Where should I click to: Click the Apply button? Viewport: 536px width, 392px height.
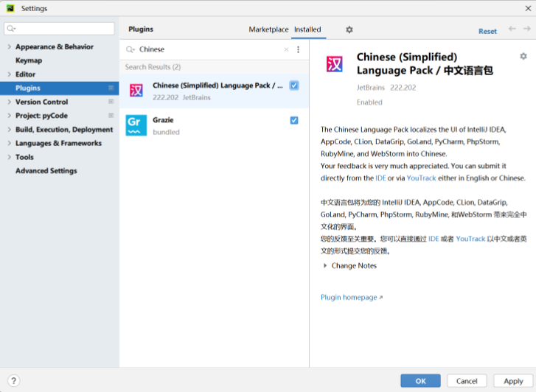(x=513, y=381)
